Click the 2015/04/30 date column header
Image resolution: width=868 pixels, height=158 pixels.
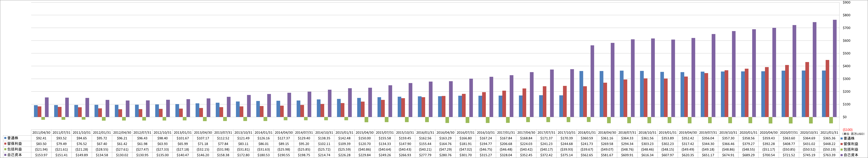[x=365, y=132]
